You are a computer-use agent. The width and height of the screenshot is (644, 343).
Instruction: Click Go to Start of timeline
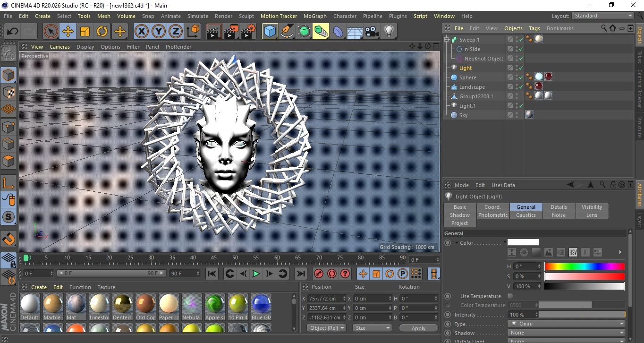click(x=212, y=274)
